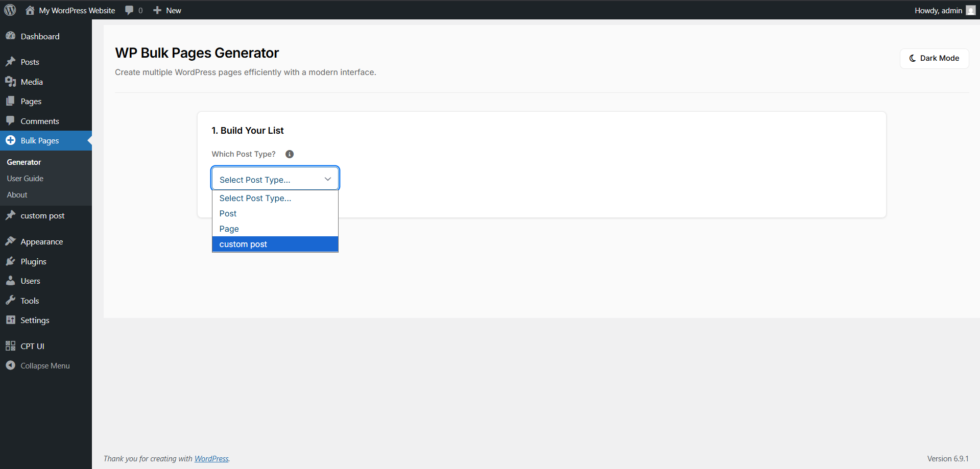Select Page in the post type dropdown
The width and height of the screenshot is (980, 469).
coord(229,229)
